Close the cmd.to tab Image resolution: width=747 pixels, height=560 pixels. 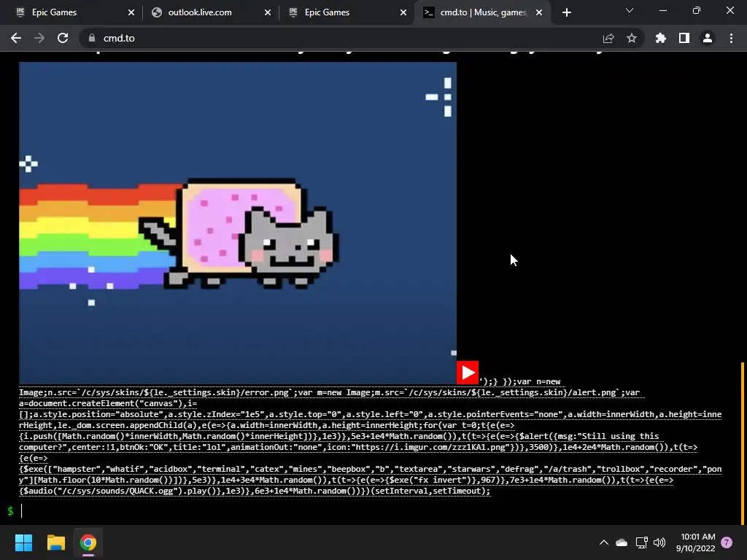[539, 12]
